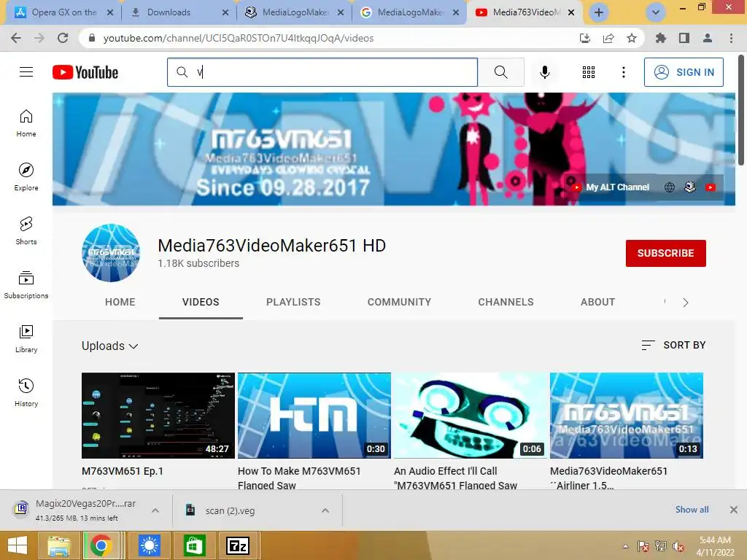Image resolution: width=747 pixels, height=560 pixels.
Task: Click the YouTube logo
Action: coord(85,72)
